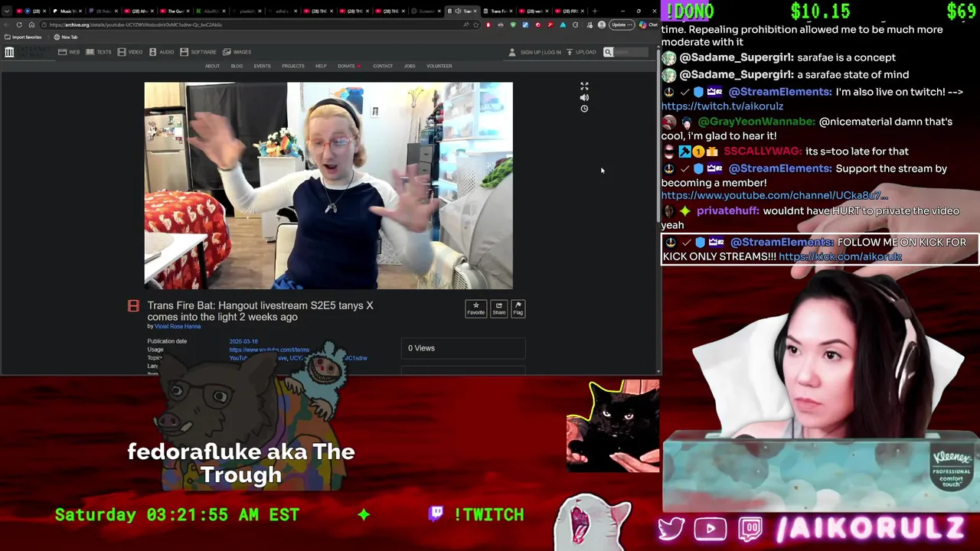Open the Audio section in archive nav
The width and height of the screenshot is (980, 551).
tap(162, 52)
